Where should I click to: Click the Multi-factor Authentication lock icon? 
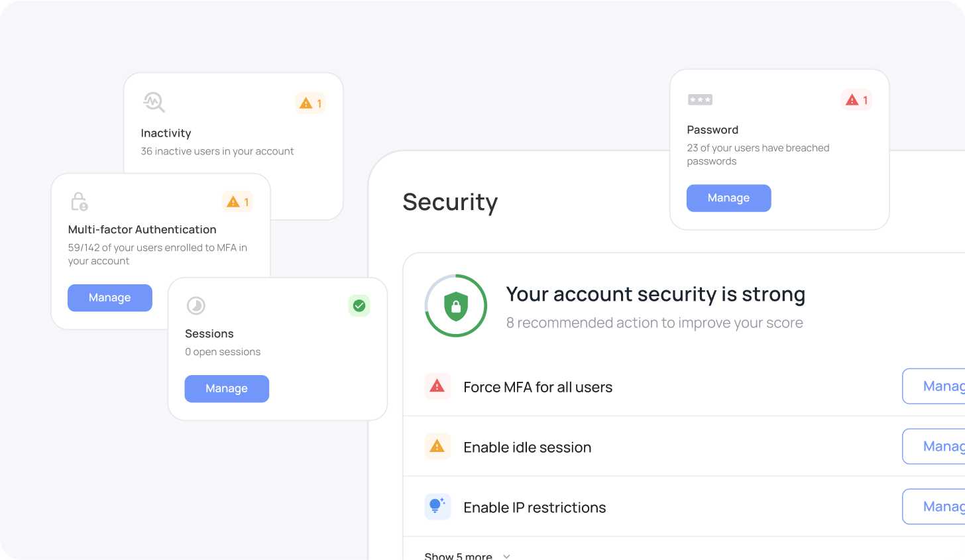coord(80,201)
